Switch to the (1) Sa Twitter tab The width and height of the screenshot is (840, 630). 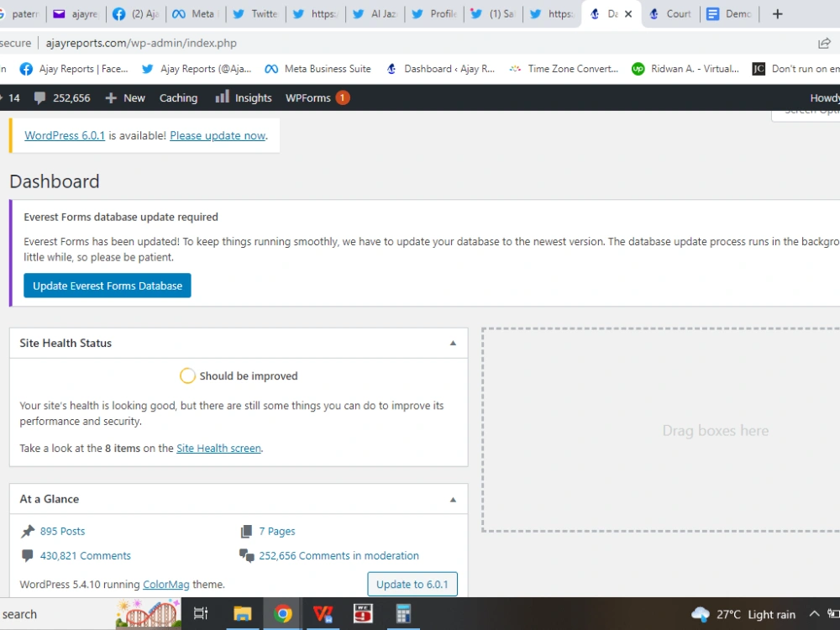coord(493,14)
